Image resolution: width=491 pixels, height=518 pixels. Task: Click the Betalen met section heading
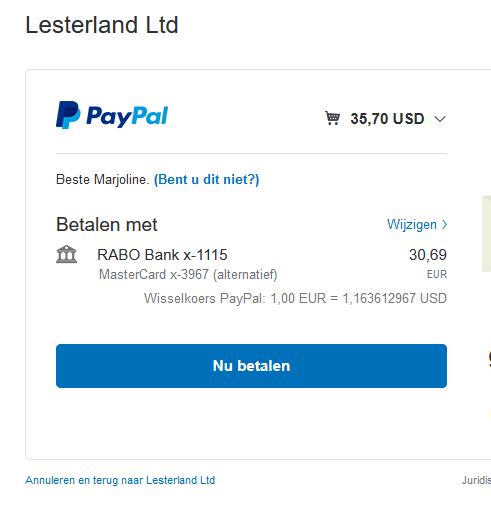[107, 224]
